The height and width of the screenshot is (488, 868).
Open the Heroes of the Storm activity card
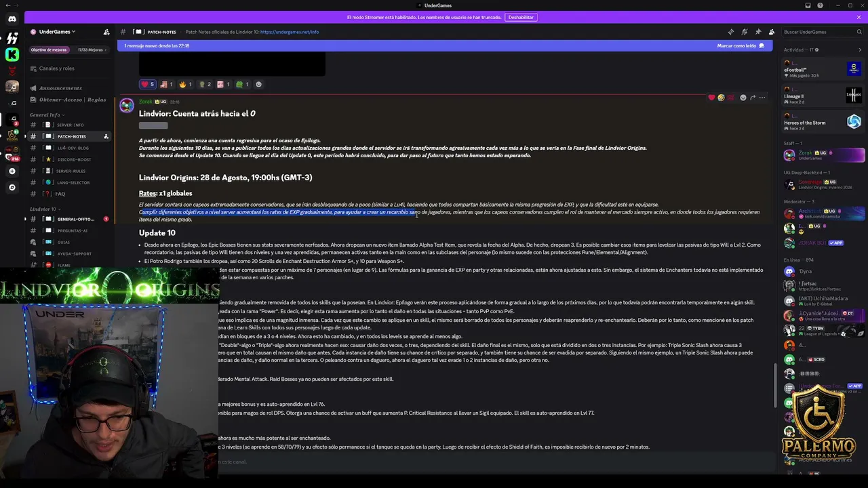tap(822, 122)
